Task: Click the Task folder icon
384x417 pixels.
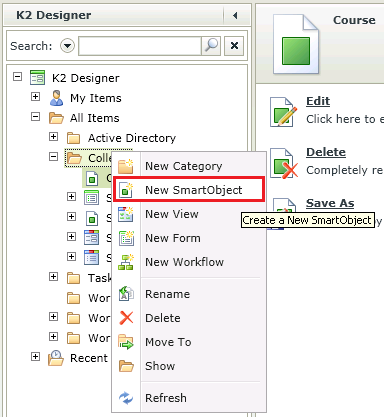Action: pos(74,278)
